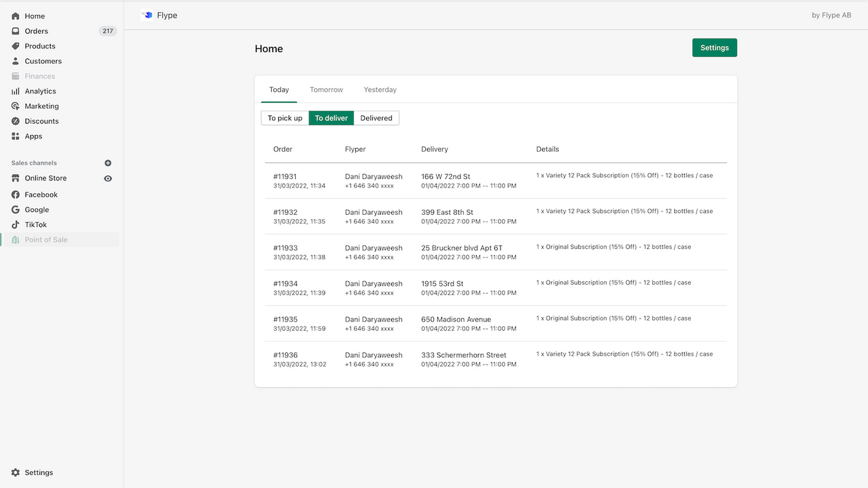
Task: Open Apps using the grid icon
Action: [x=16, y=136]
